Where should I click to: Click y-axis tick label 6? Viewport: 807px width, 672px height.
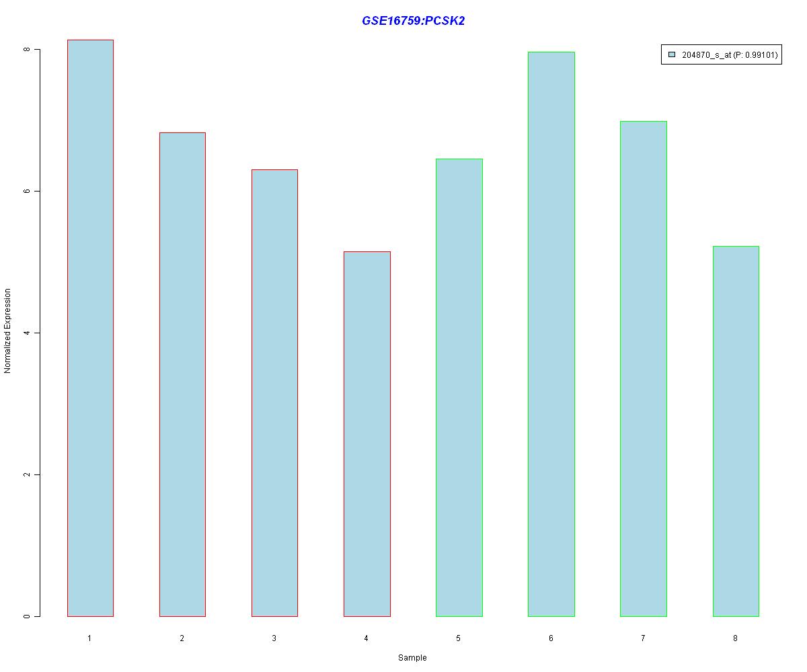click(x=27, y=191)
